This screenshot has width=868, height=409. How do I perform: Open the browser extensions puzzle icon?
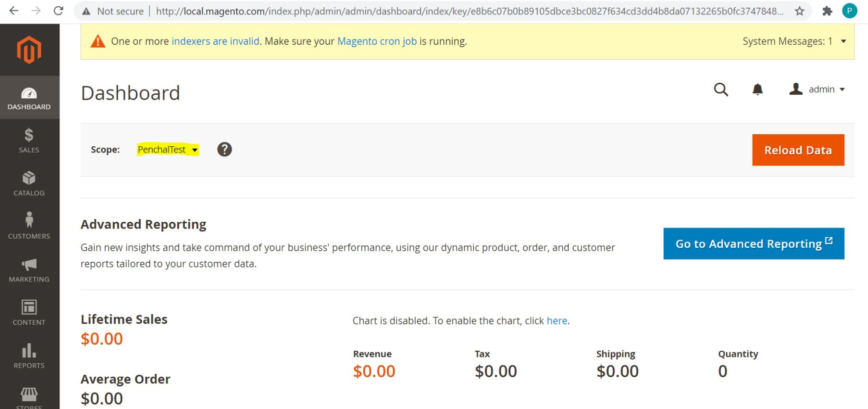[x=827, y=11]
